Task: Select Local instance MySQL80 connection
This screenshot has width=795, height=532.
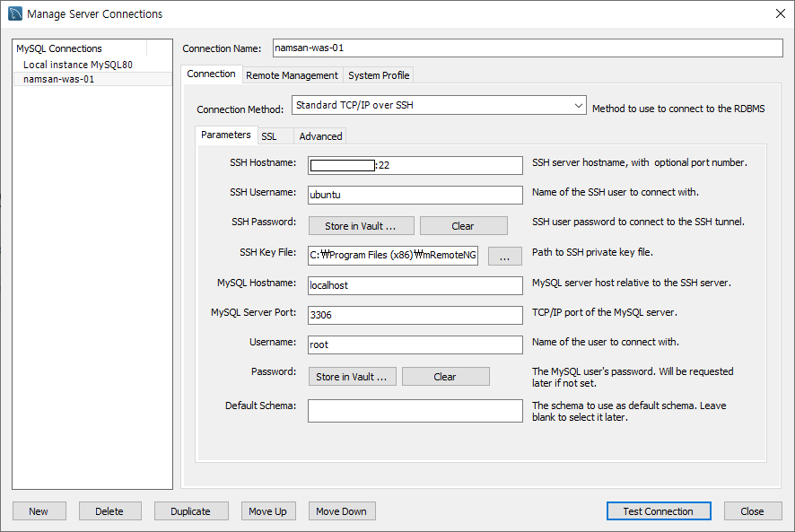Action: pos(77,65)
